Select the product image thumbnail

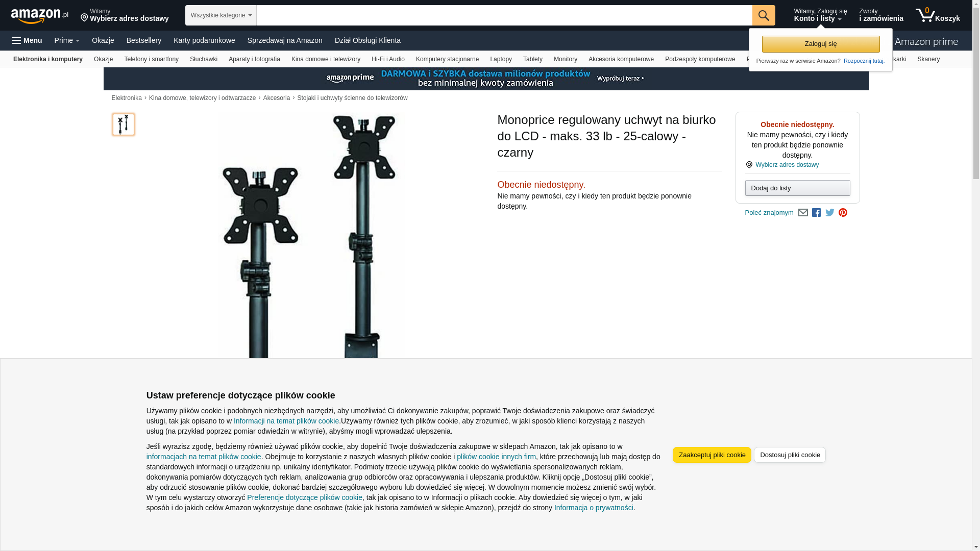(124, 124)
